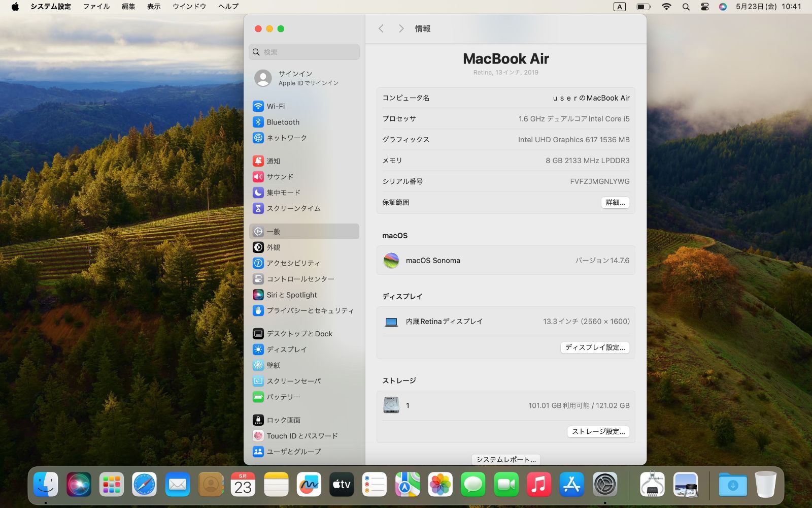Select 一般 in the sidebar

(304, 232)
